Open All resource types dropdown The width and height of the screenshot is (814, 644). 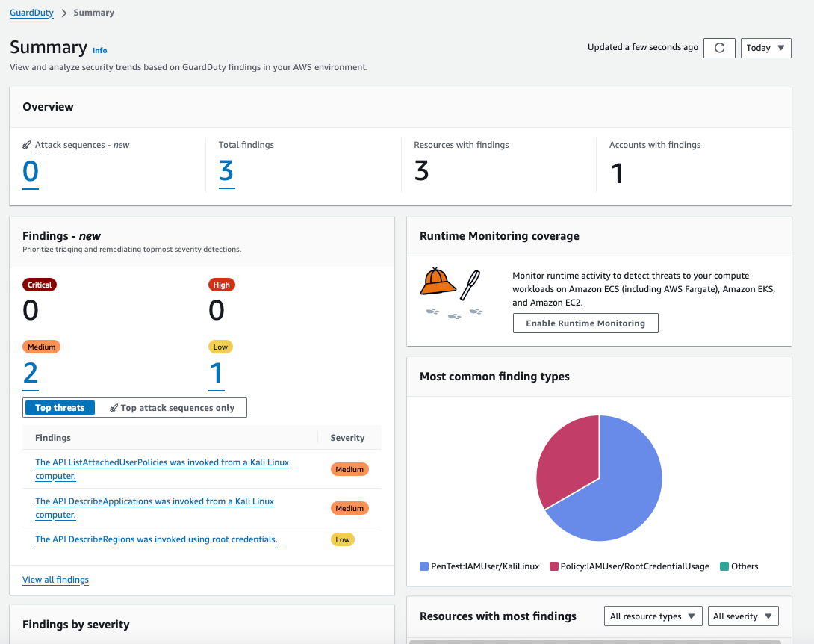(653, 616)
